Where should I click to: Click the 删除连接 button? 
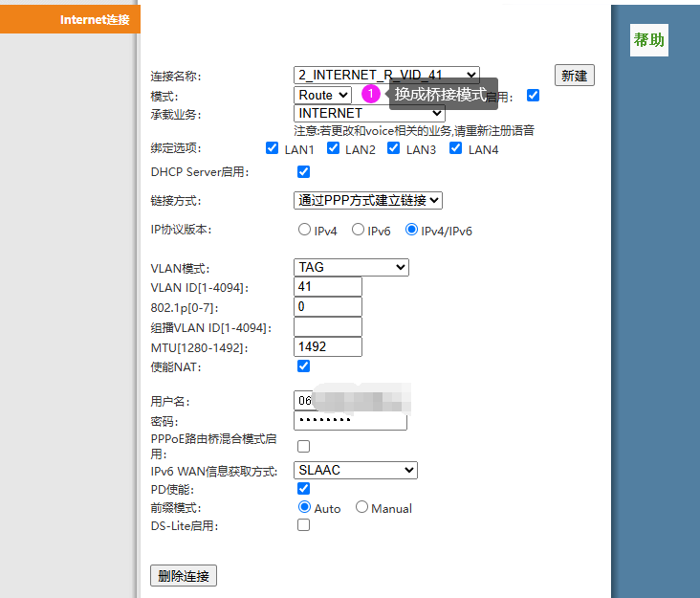click(184, 576)
